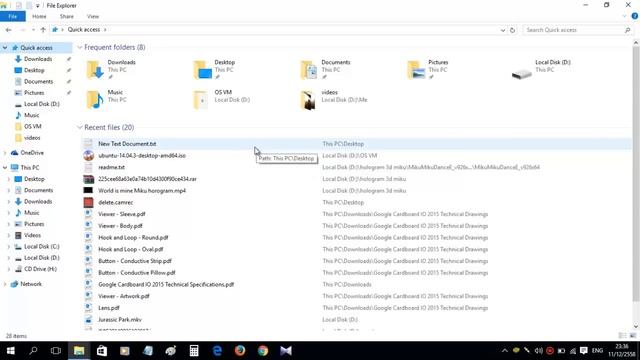Screen dimensions: 640x360
Task: Select Downloads under Quick access
Action: [38, 59]
